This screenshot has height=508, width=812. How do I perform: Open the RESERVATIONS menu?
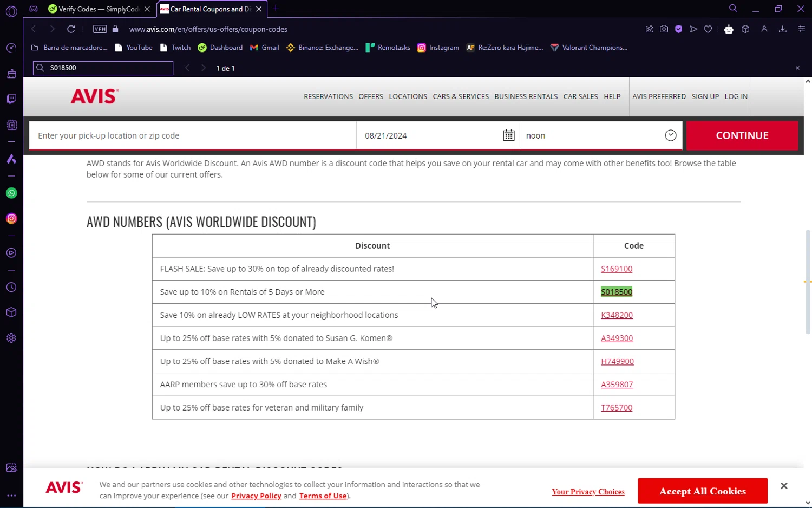[328, 96]
